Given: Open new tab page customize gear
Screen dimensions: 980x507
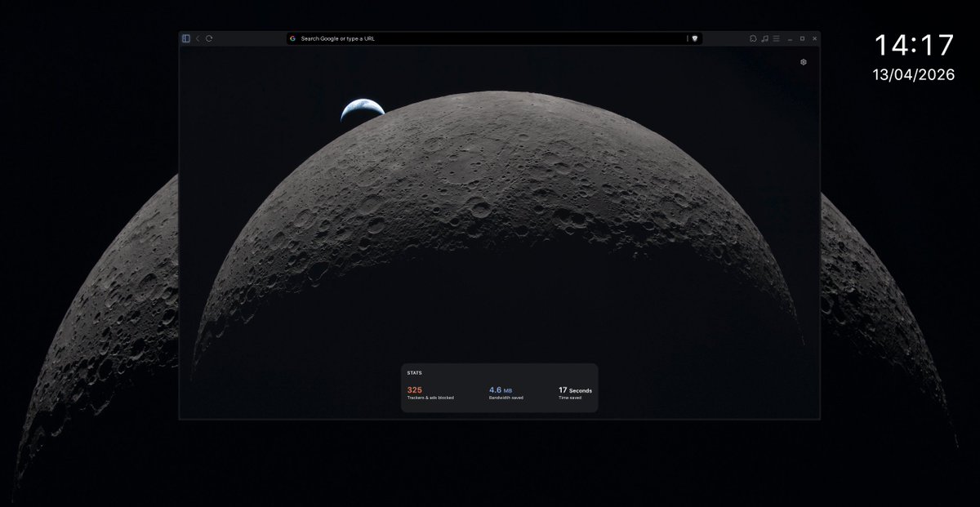Looking at the screenshot, I should pos(804,62).
